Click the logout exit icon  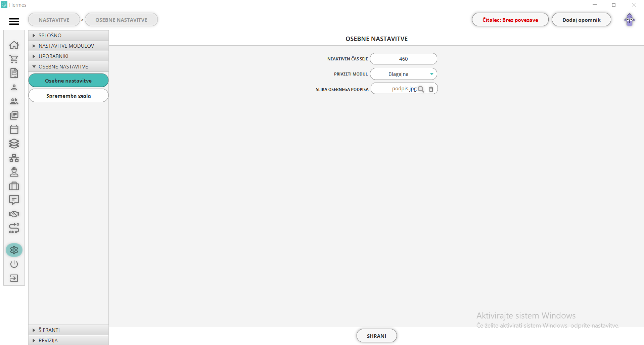click(14, 278)
